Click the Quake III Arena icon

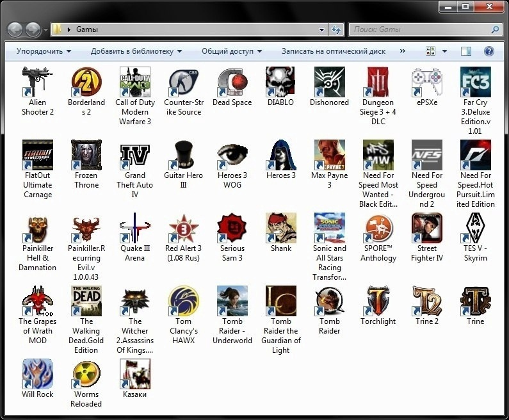[134, 228]
